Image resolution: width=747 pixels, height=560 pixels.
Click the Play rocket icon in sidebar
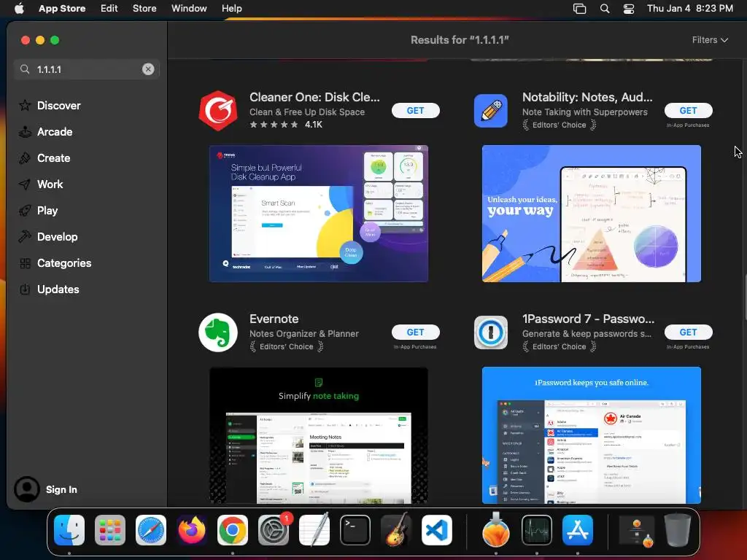25,211
